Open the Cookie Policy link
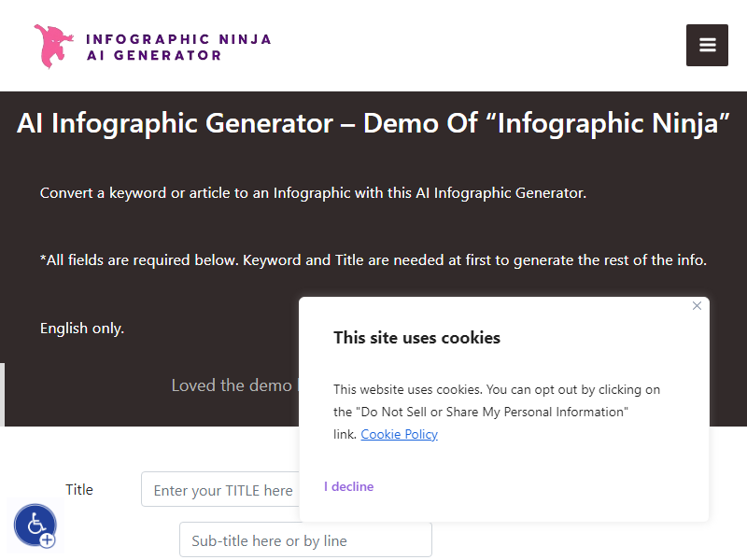Screen dimensions: 747x560 pyautogui.click(x=400, y=434)
